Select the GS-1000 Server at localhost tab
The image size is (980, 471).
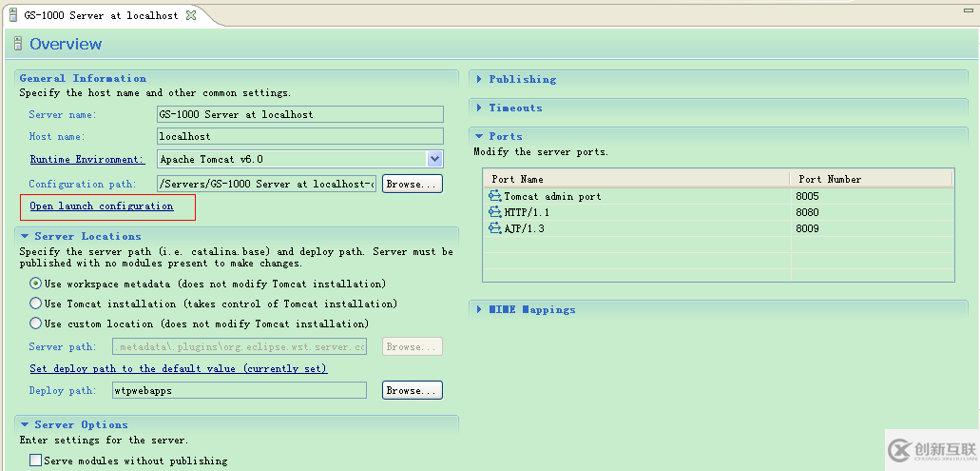click(x=101, y=15)
